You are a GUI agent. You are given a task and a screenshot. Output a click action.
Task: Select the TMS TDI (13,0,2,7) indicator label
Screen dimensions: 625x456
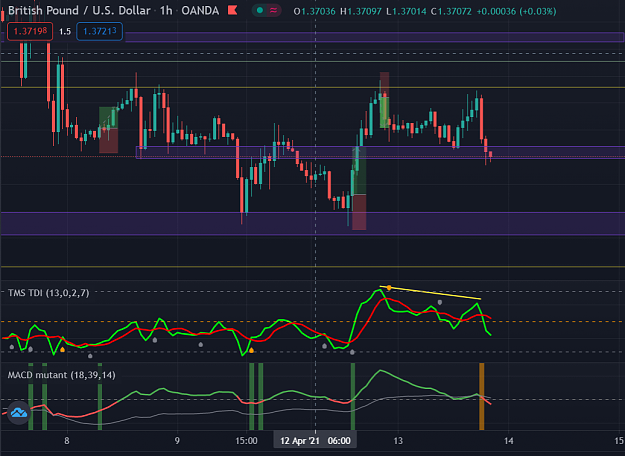point(49,293)
